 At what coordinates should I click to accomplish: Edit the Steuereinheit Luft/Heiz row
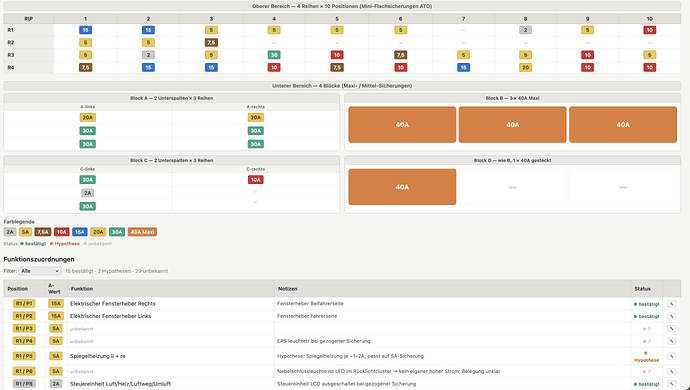(x=672, y=384)
